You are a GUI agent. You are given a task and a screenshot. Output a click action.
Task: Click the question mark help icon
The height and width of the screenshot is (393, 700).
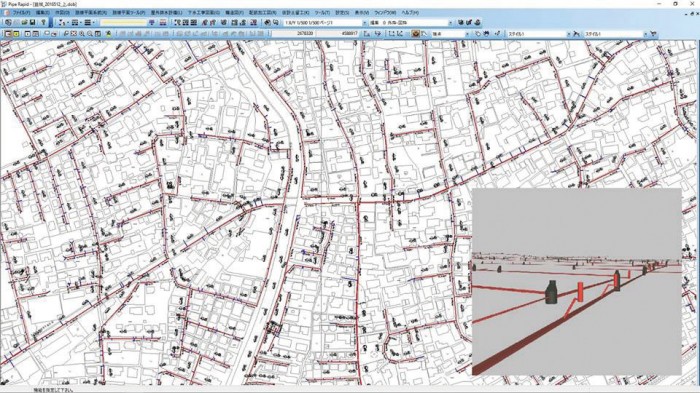43,22
